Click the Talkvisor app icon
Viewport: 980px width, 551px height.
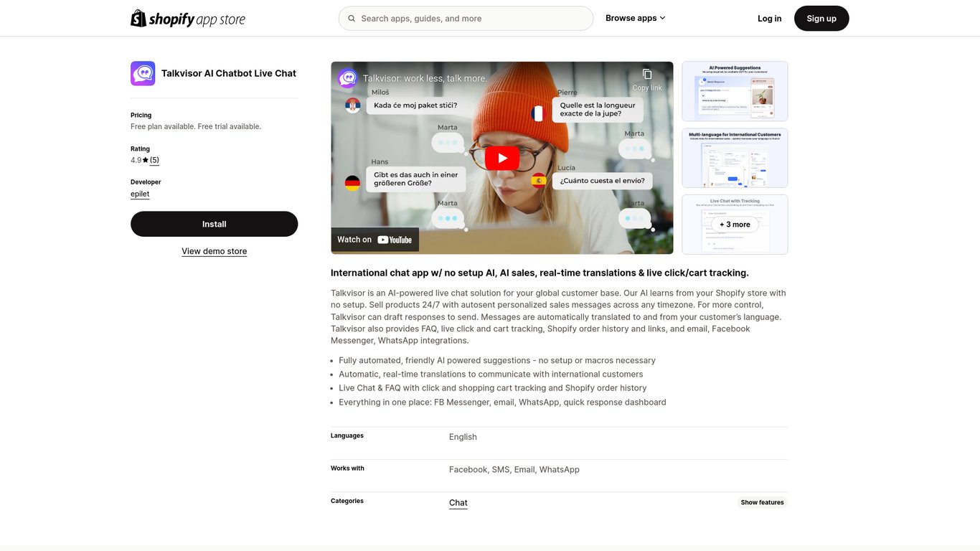(x=143, y=73)
